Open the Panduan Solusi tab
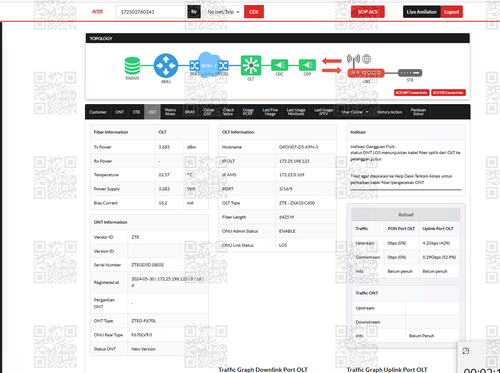Viewport: 500px width, 373px height. click(x=418, y=112)
